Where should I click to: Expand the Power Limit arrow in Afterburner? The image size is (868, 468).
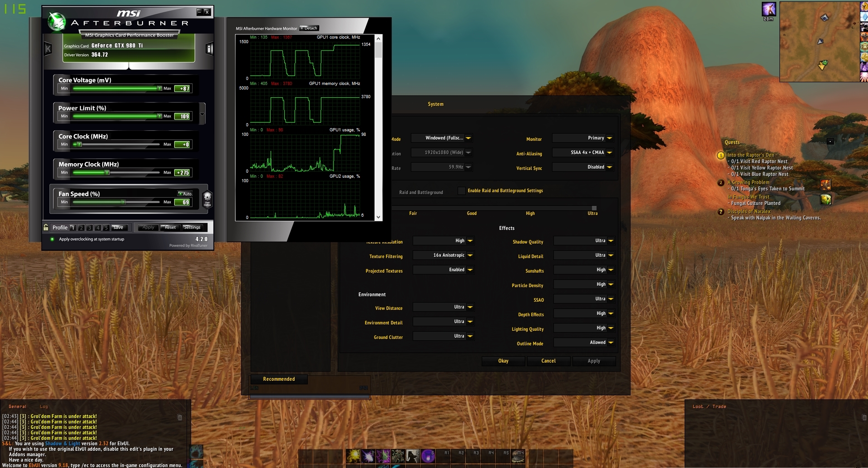click(202, 113)
